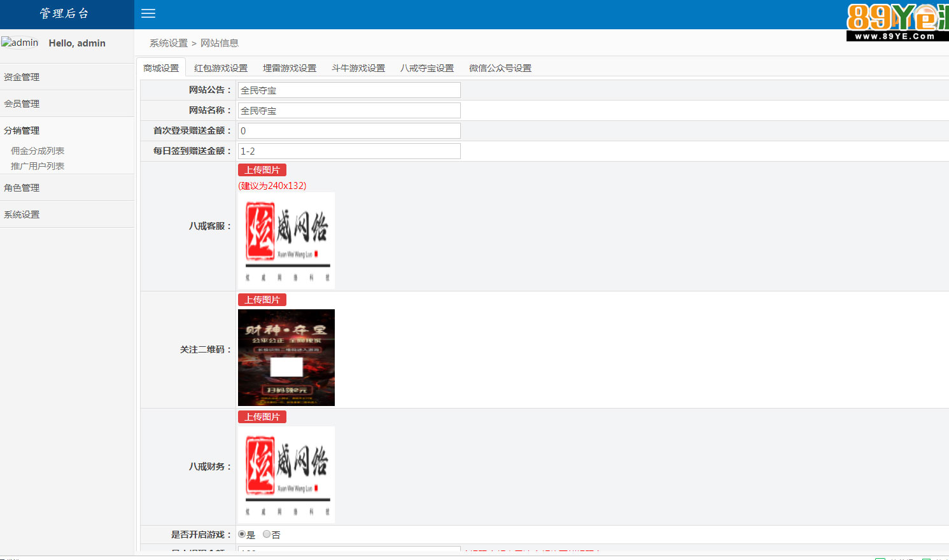Click the Hello, admin greeting text

tap(77, 43)
